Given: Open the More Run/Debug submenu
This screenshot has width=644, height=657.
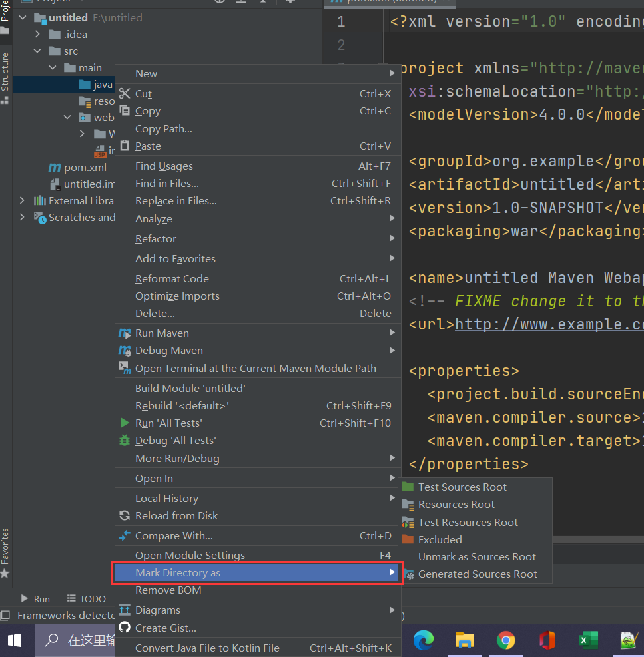Looking at the screenshot, I should point(258,458).
